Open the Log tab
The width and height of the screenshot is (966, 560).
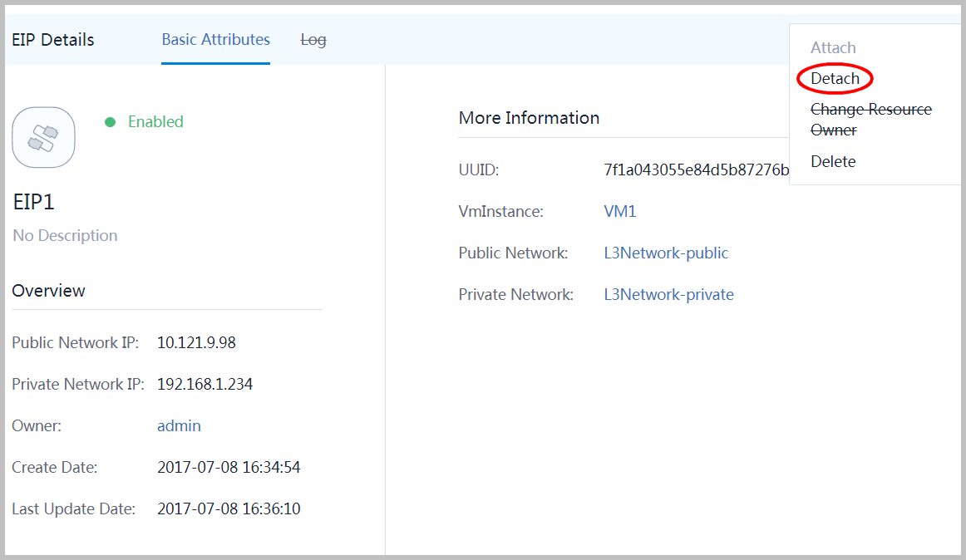click(x=313, y=40)
